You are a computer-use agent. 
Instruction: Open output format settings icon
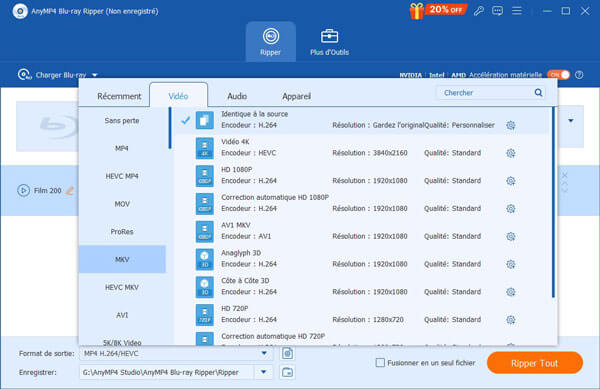(287, 353)
